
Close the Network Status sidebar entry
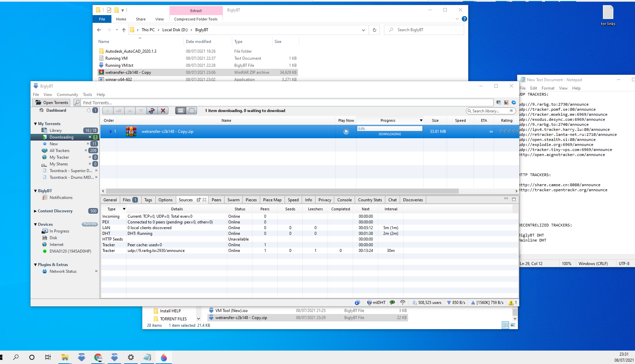(x=96, y=271)
